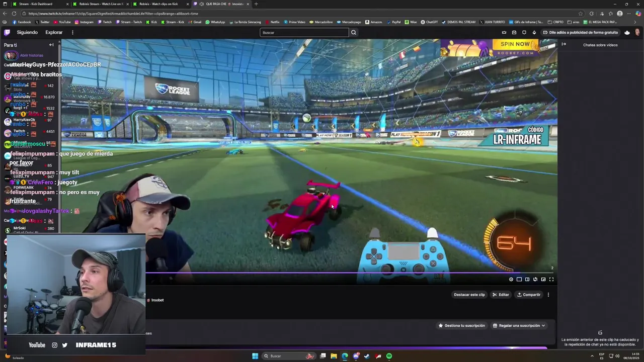Toggle theater mode in the clip player
This screenshot has width=644, height=362.
point(519,280)
